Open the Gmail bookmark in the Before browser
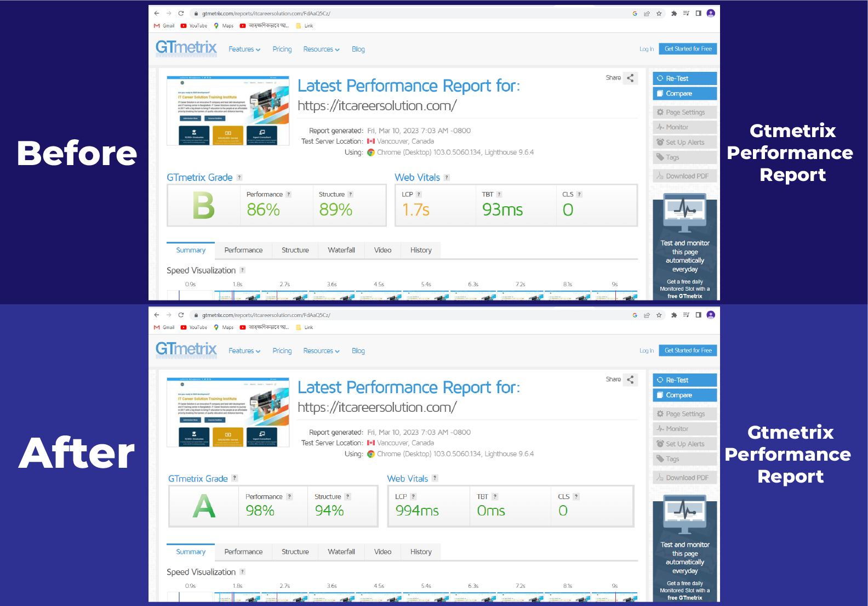 click(x=164, y=26)
